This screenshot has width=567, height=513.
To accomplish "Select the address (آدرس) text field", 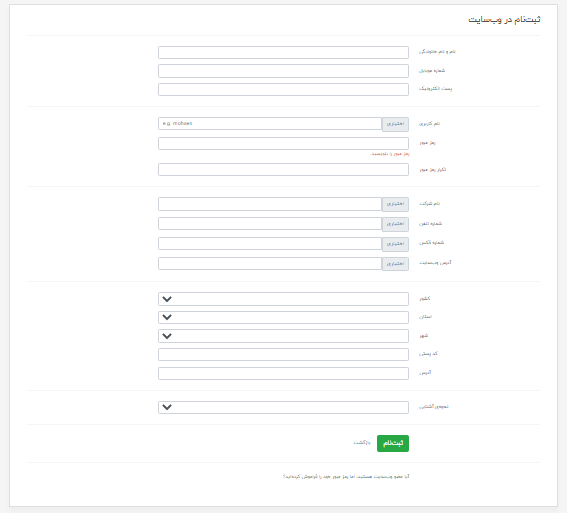I will tap(283, 373).
